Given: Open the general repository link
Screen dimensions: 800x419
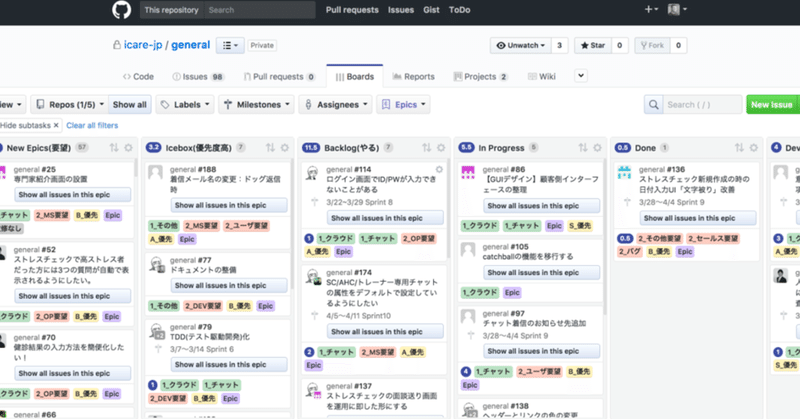Looking at the screenshot, I should [x=190, y=45].
